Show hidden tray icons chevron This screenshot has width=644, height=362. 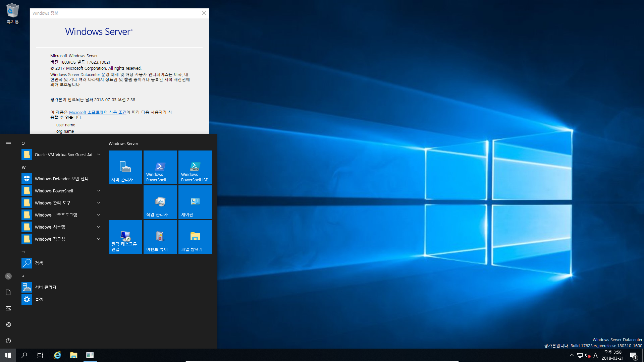point(572,355)
